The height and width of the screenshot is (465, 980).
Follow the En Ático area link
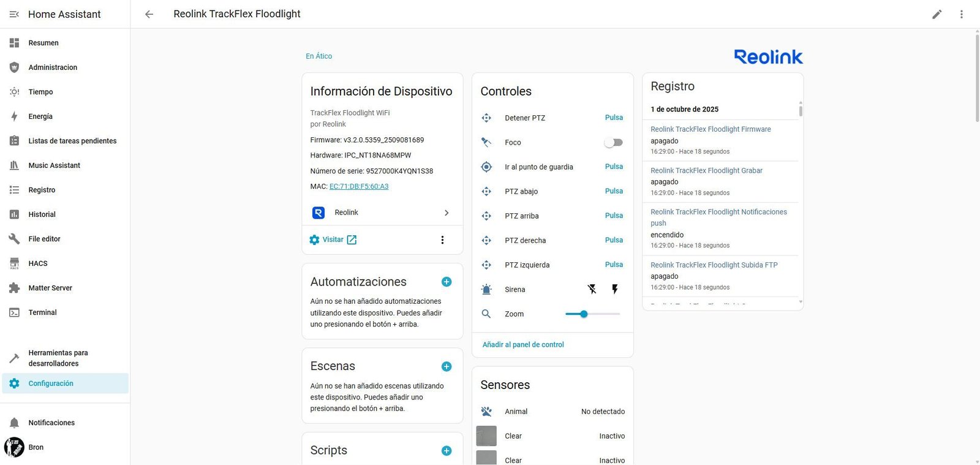click(x=319, y=56)
